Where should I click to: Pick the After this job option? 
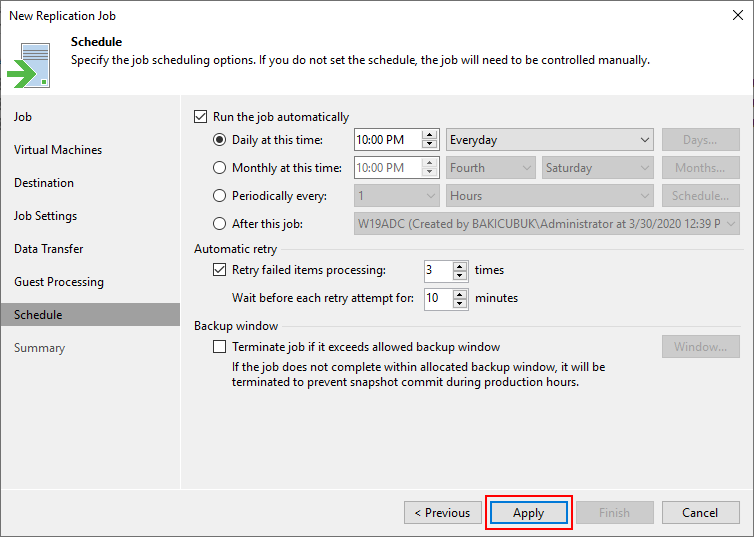coord(220,224)
